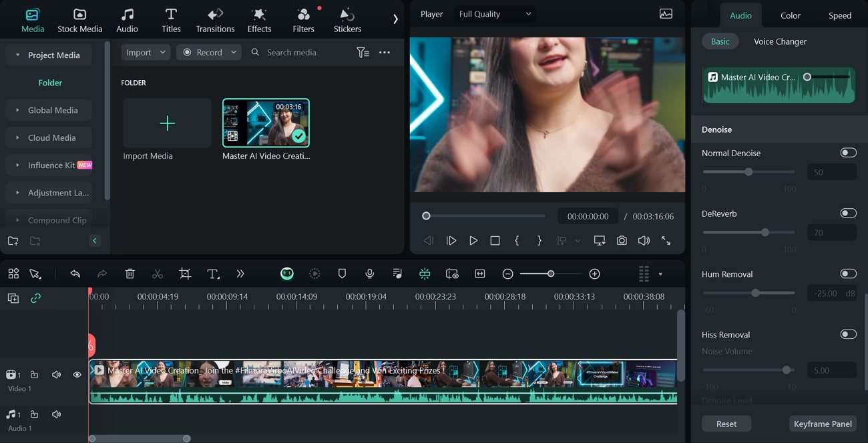
Task: Open the Keyframe Panel
Action: [823, 424]
